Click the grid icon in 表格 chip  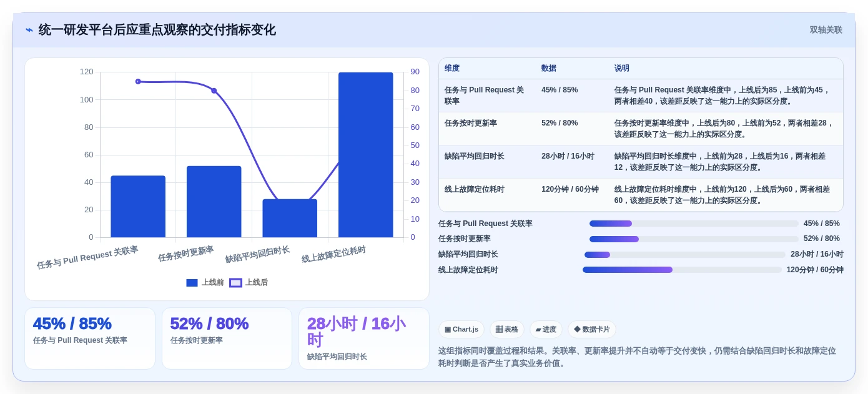click(499, 330)
